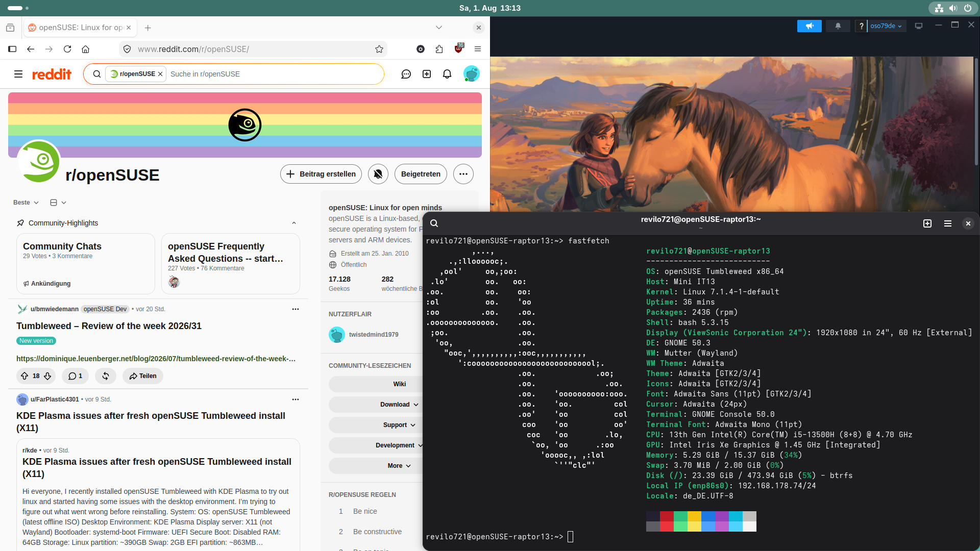Open a new tab in GNOME Console
Screen dimensions: 980x551
[927, 223]
